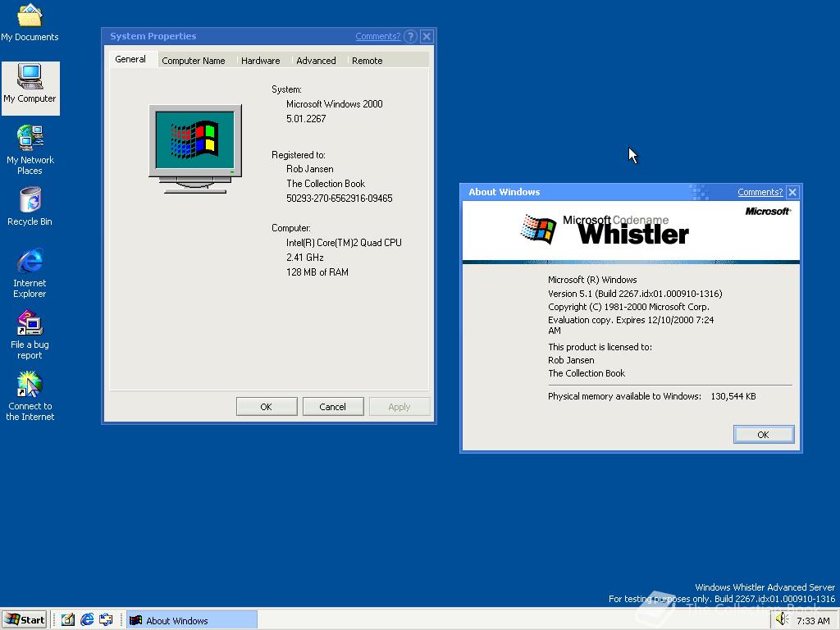Switch to the Computer Name tab
Viewport: 840px width, 630px height.
coord(194,61)
